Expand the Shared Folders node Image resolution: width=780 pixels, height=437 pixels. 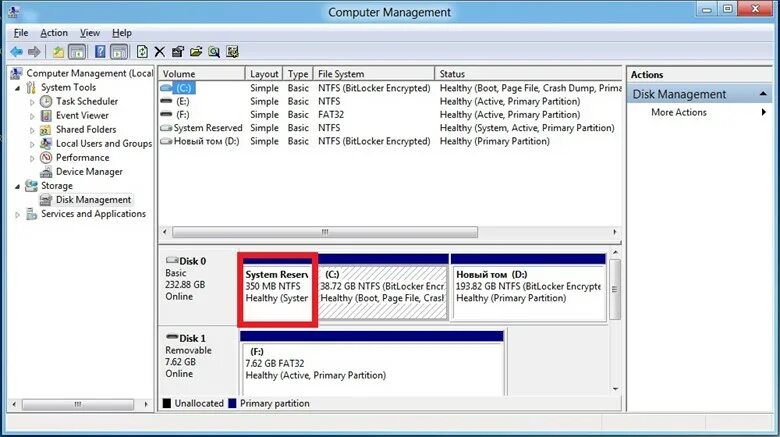point(32,130)
